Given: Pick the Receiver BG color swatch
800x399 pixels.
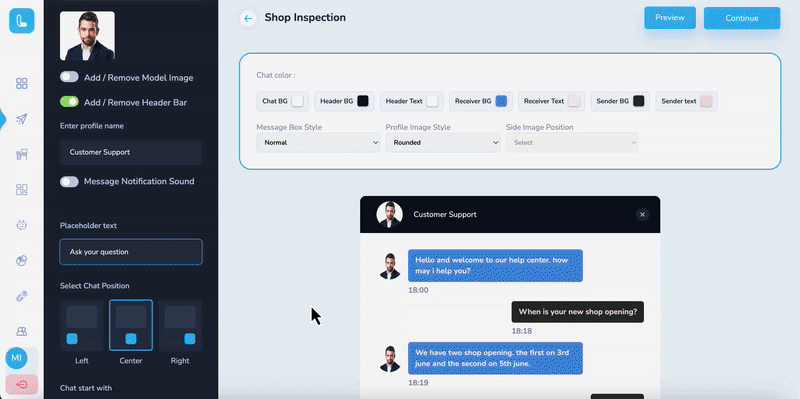Looking at the screenshot, I should 501,101.
